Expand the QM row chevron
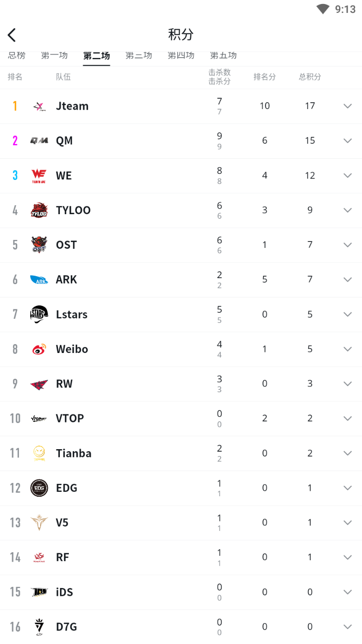362x644 pixels. tap(348, 141)
